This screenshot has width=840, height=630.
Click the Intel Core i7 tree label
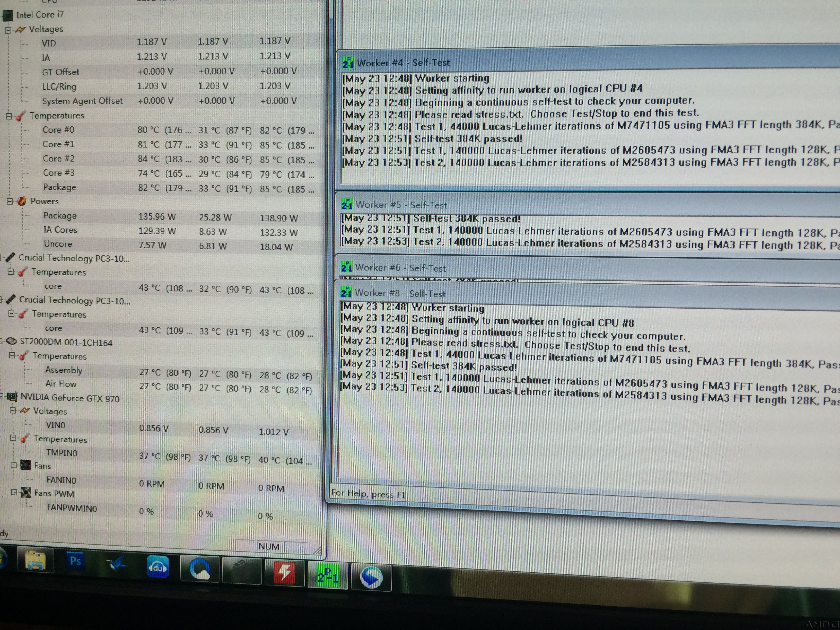(x=40, y=15)
